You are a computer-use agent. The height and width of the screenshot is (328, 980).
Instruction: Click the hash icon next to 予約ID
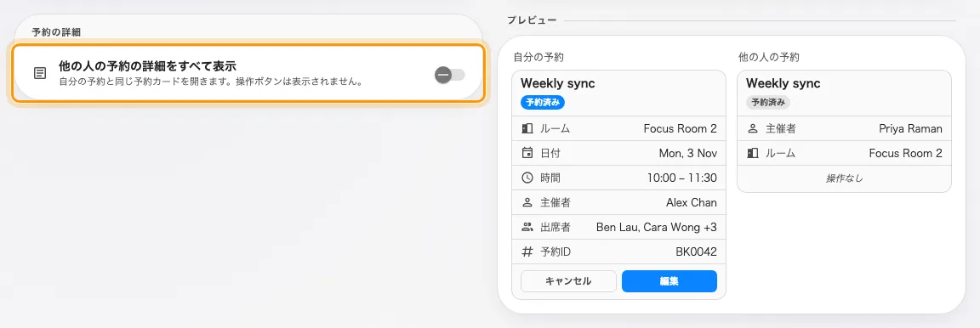click(x=527, y=252)
